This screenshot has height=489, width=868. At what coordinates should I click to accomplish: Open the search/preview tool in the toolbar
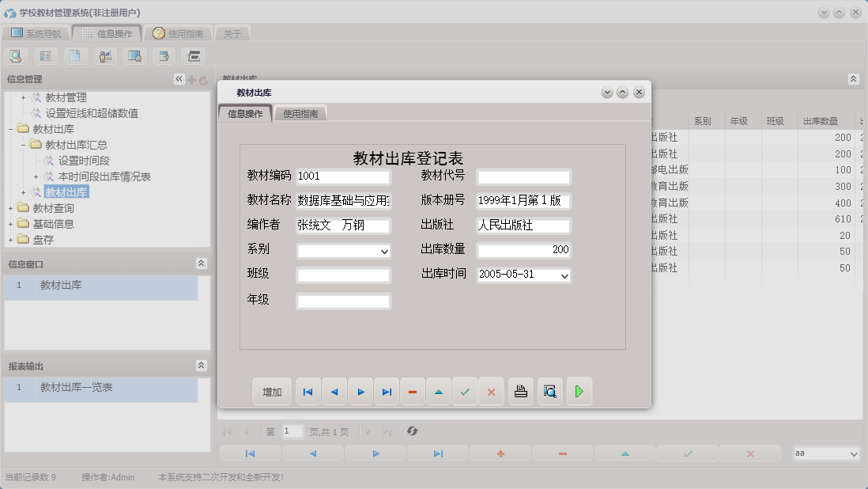click(x=17, y=56)
